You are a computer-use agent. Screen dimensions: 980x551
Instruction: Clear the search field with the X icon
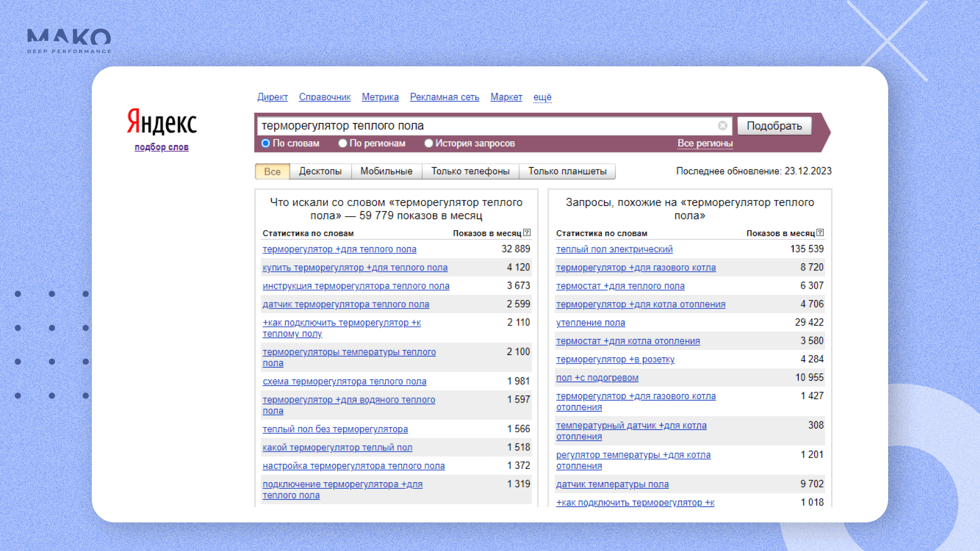722,126
